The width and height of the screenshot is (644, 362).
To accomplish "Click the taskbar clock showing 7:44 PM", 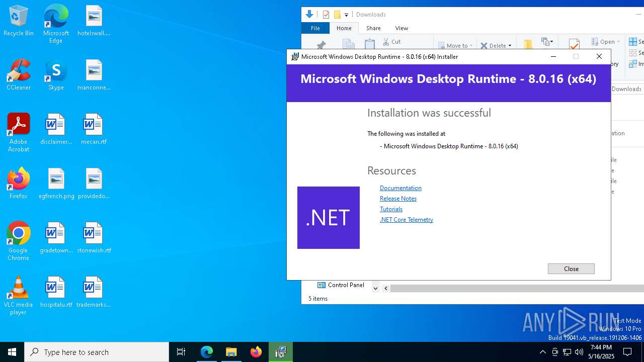I will pos(601,352).
